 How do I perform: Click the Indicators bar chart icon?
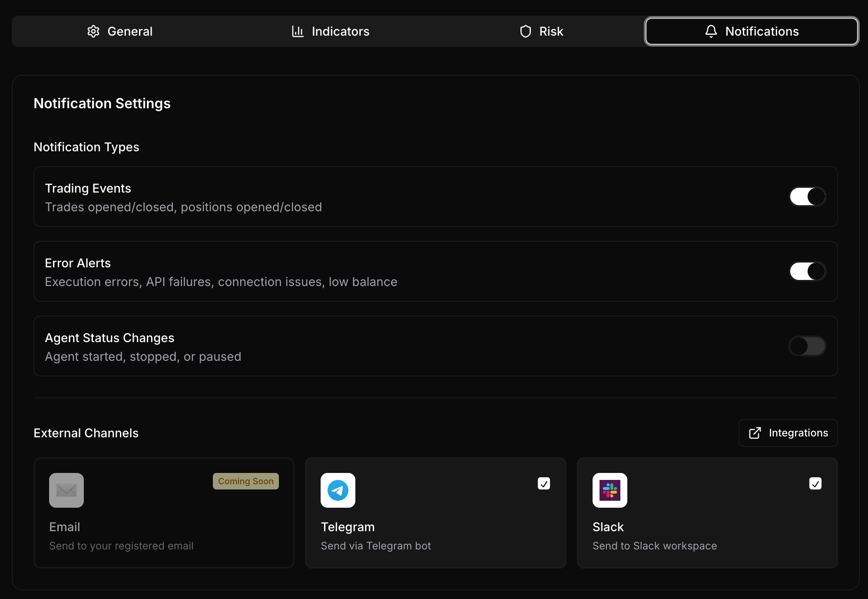[x=298, y=31]
